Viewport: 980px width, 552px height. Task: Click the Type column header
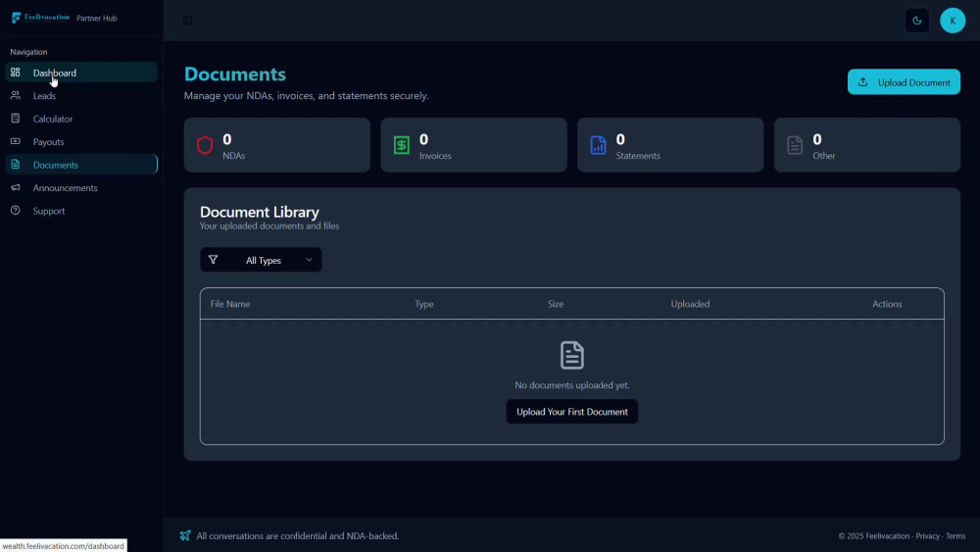point(423,304)
